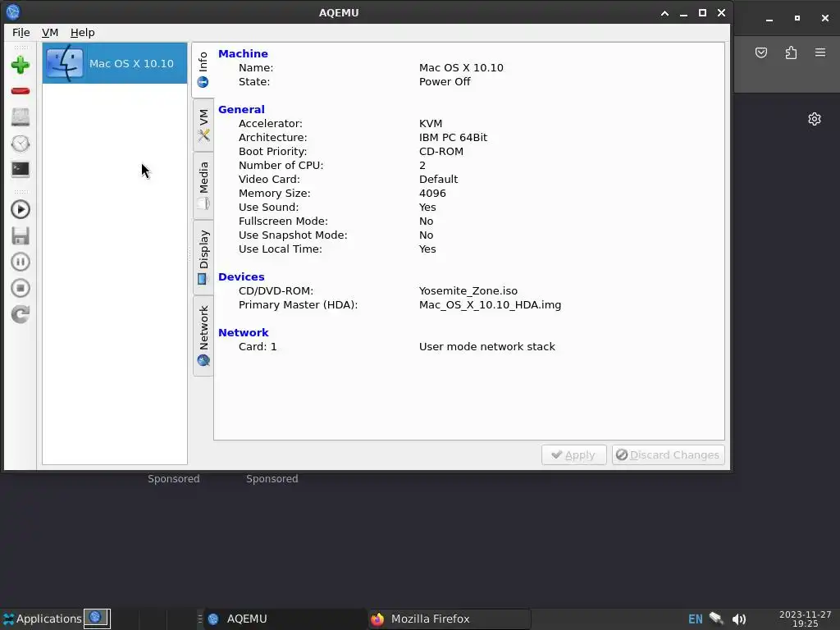Switch to the VM settings tab

(x=203, y=126)
